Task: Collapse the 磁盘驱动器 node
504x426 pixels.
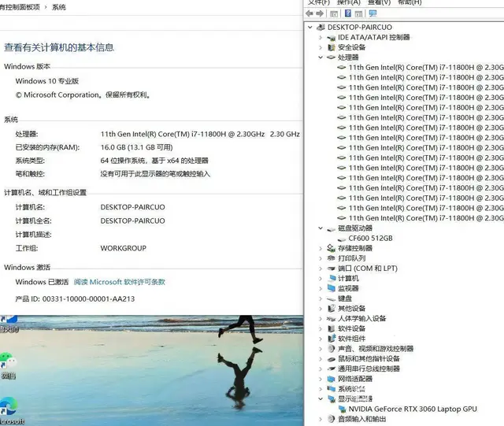Action: (x=321, y=228)
